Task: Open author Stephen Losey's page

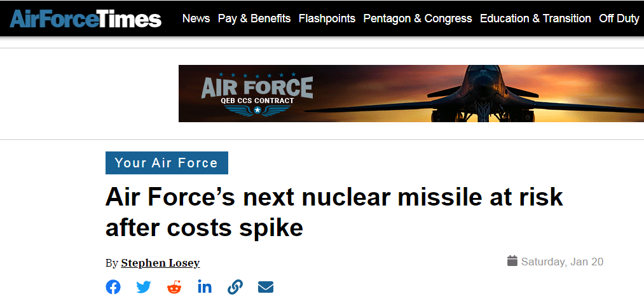Action: 160,263
